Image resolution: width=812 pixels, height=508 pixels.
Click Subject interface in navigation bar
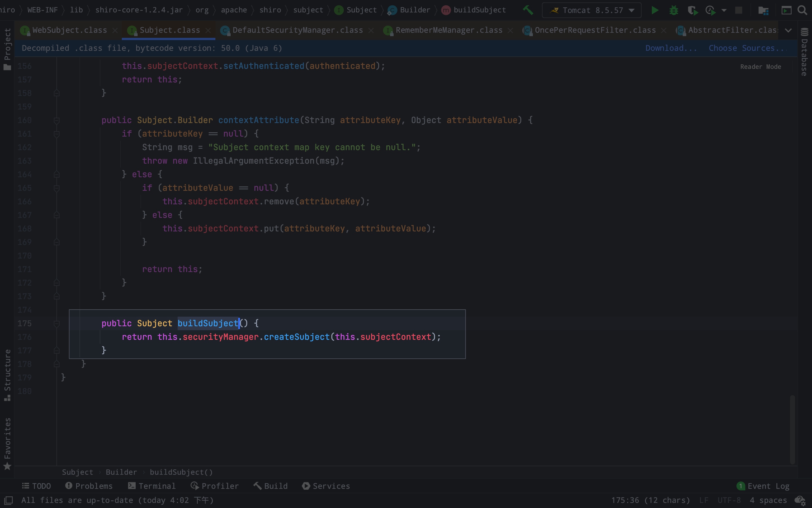[x=356, y=10]
